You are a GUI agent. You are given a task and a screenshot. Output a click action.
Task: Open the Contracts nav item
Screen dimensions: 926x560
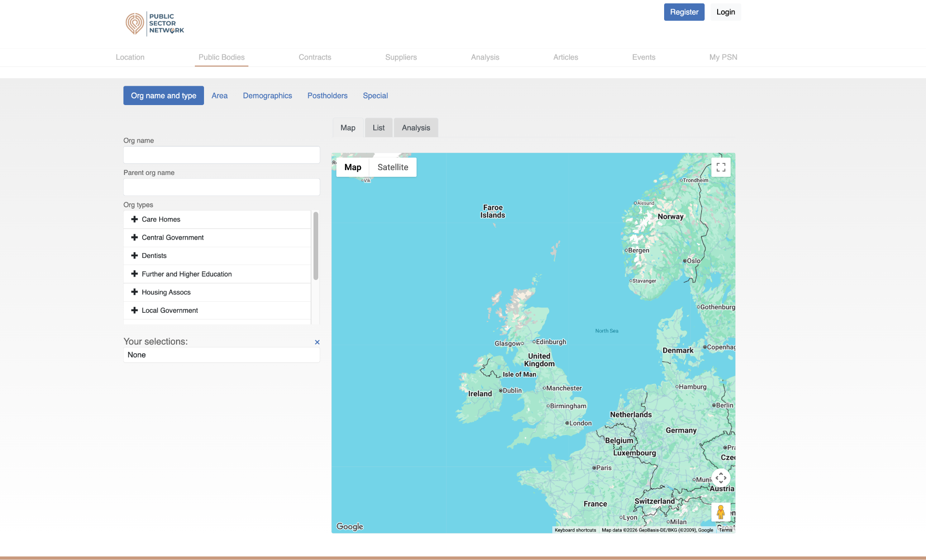point(315,57)
